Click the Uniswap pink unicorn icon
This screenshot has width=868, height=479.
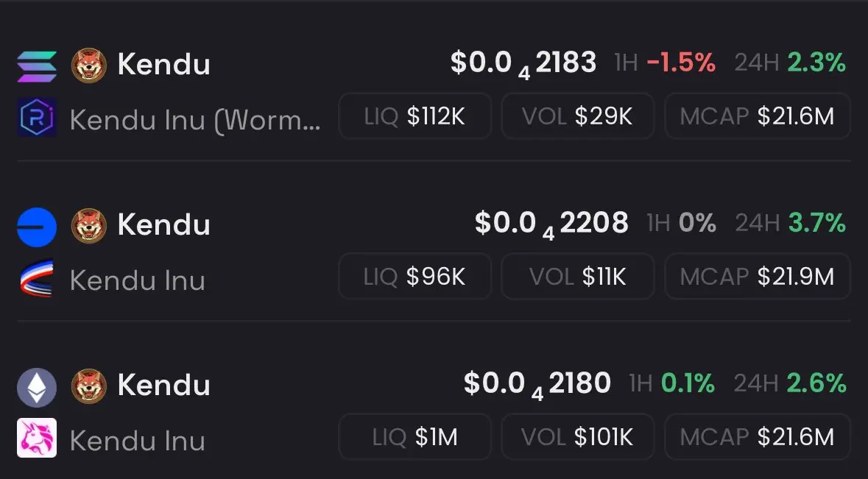37,438
